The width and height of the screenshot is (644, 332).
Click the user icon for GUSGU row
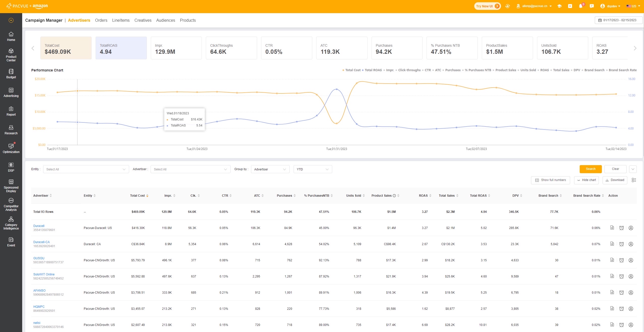[631, 260]
